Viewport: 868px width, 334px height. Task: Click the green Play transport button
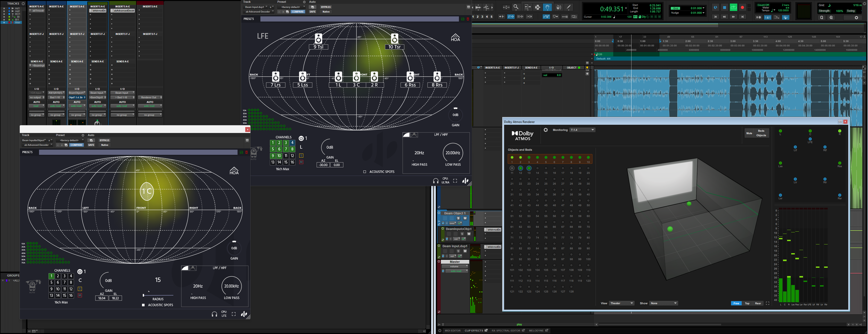tap(734, 7)
